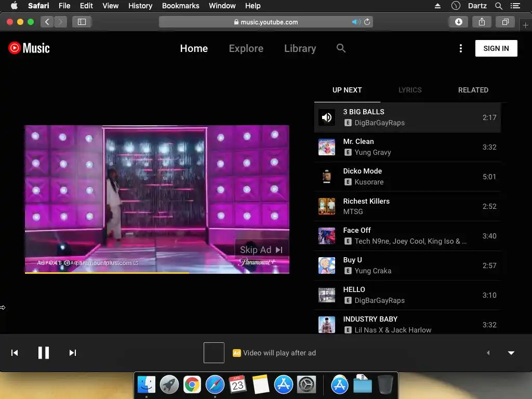Image resolution: width=532 pixels, height=399 pixels.
Task: Switch to the LYRICS tab
Action: pos(410,90)
